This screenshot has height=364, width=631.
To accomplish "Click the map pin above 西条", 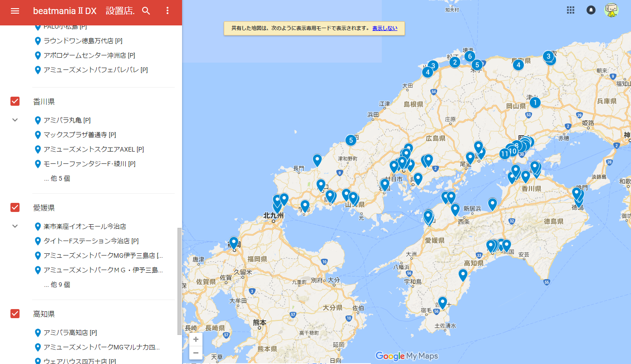I will click(455, 210).
